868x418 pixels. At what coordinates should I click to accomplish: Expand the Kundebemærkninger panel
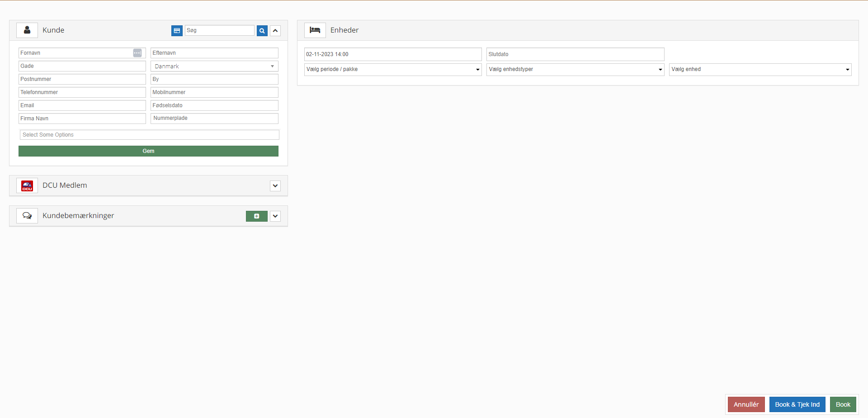click(275, 216)
